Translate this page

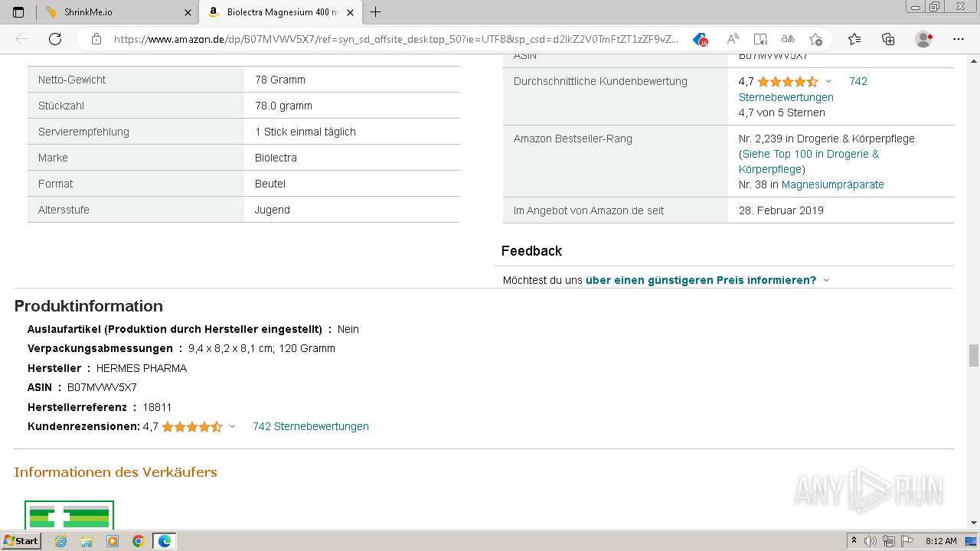point(788,39)
